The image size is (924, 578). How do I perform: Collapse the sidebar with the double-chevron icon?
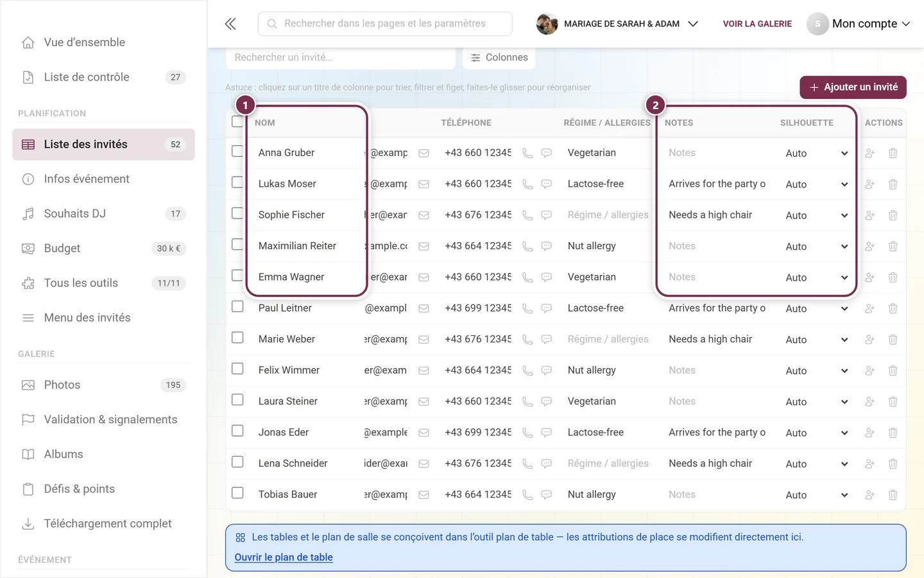tap(230, 24)
